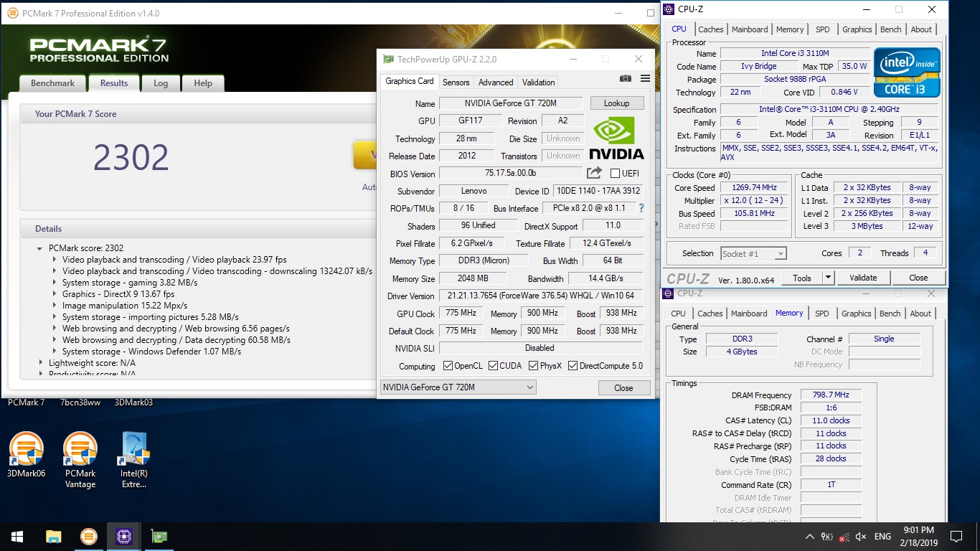Select the Intel(R) Extreme desktop shortcut
This screenshot has height=551, width=980.
pos(134,461)
